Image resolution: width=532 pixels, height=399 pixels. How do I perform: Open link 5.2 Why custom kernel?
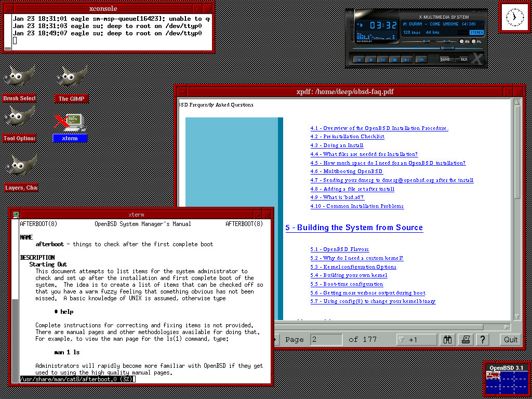pos(356,258)
